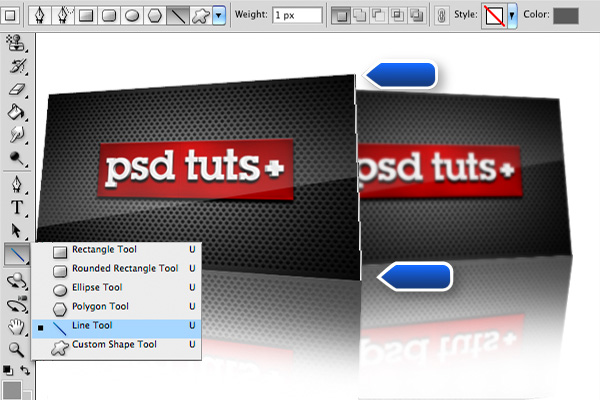Viewport: 600px width, 400px height.
Task: Select the Pen tool in toolbox
Action: pyautogui.click(x=16, y=184)
